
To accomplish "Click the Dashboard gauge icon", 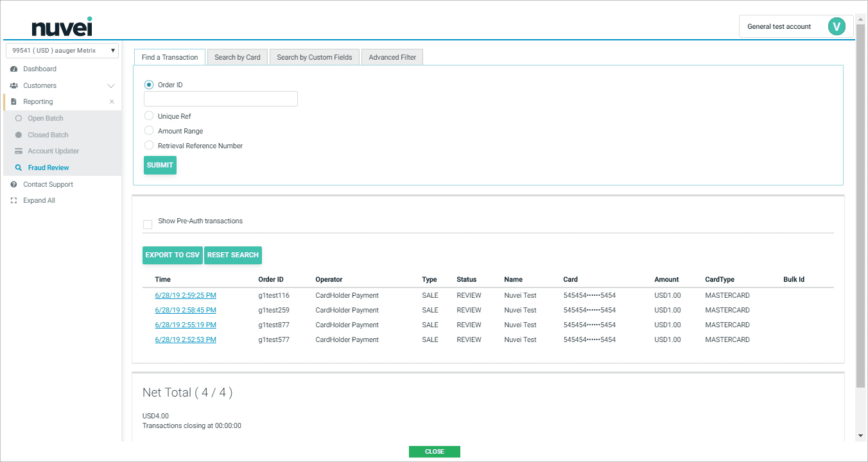I will (x=13, y=69).
